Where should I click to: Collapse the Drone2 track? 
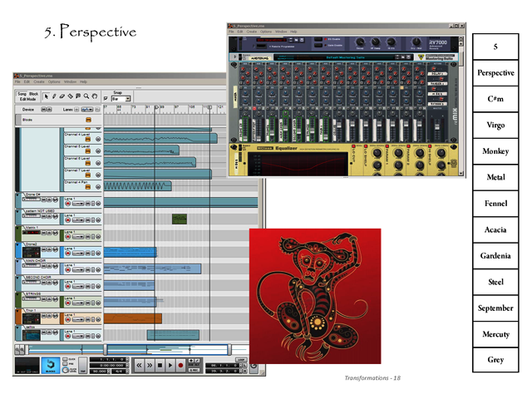17,244
